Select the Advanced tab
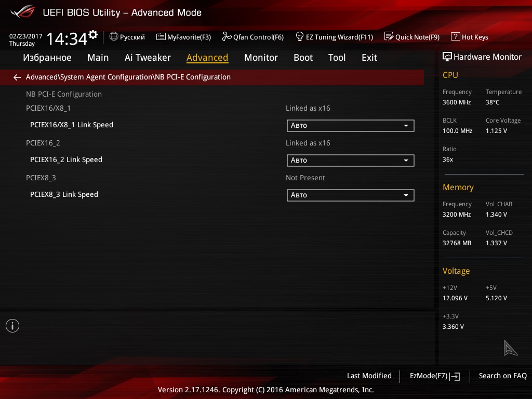 coord(207,58)
